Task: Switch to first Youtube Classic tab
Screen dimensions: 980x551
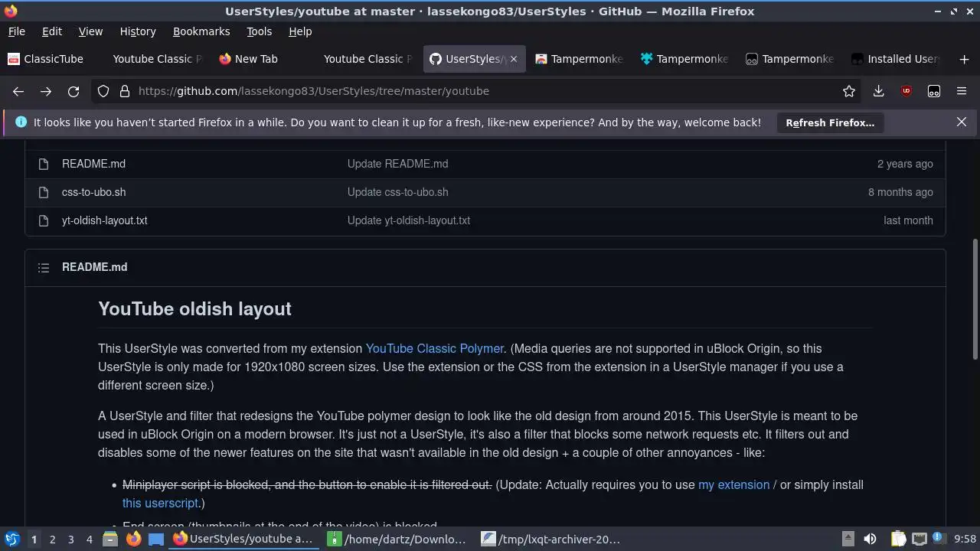Action: 156,59
